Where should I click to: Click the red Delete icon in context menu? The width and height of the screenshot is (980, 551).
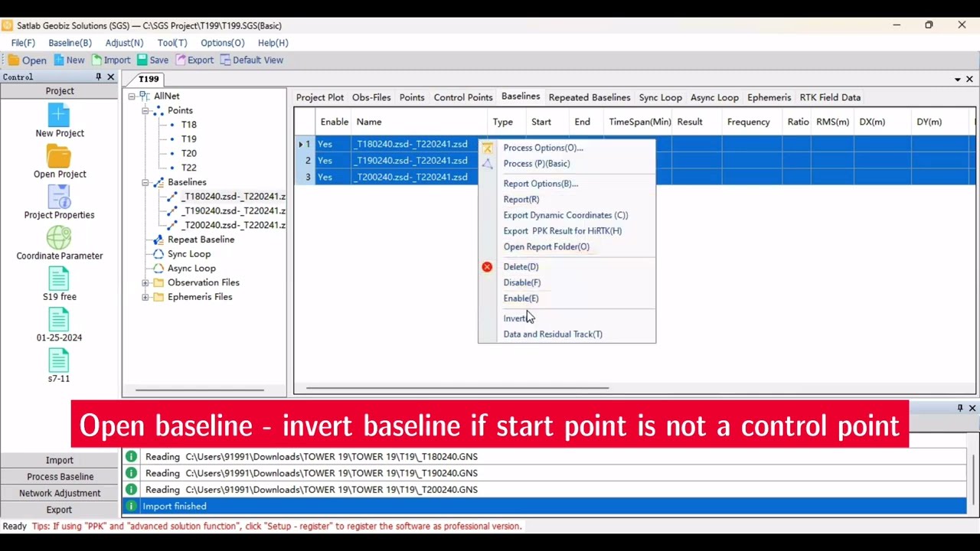coord(487,267)
